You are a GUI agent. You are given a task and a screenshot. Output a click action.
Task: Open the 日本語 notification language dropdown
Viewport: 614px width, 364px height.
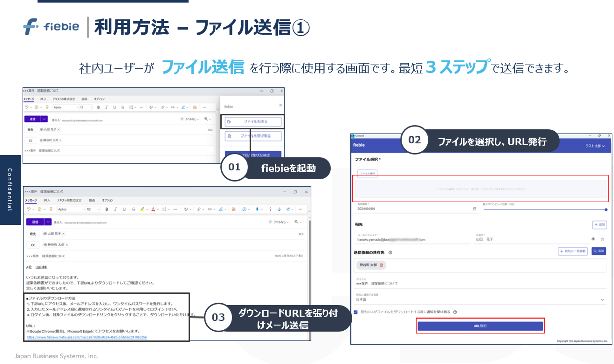click(601, 300)
